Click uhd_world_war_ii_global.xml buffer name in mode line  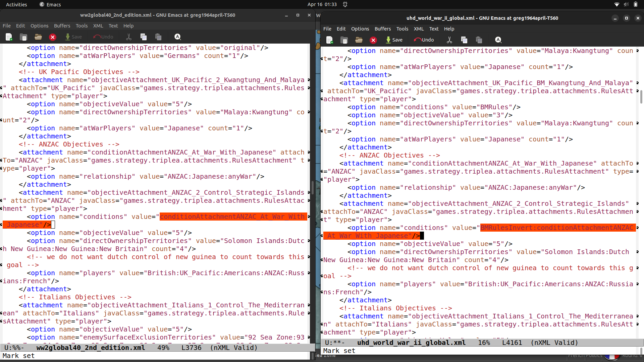(x=411, y=343)
